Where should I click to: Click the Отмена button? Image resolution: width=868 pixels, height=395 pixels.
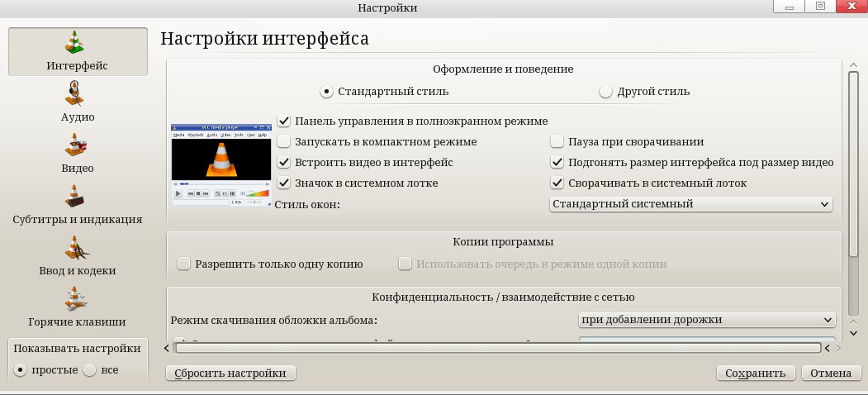831,373
